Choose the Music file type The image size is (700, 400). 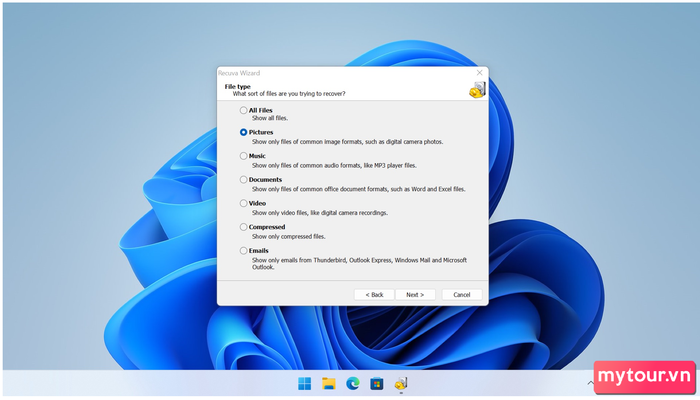coord(243,156)
